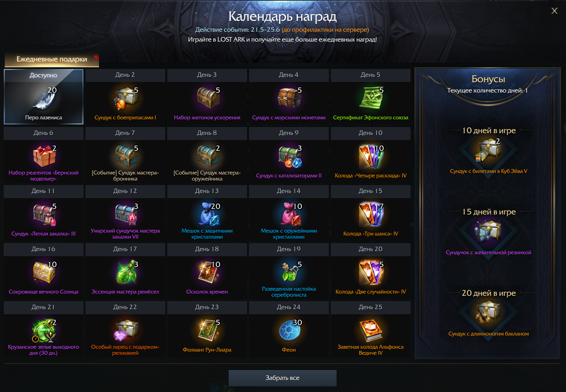Select the 10 дней в игре bonus chest
This screenshot has width=566, height=392.
(x=488, y=150)
